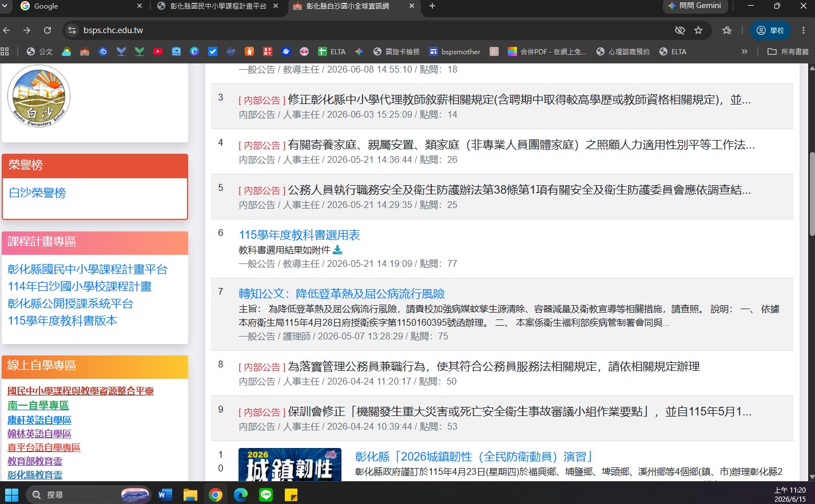The image size is (815, 504).
Task: Click the 問問 Gemini button
Action: [x=695, y=6]
